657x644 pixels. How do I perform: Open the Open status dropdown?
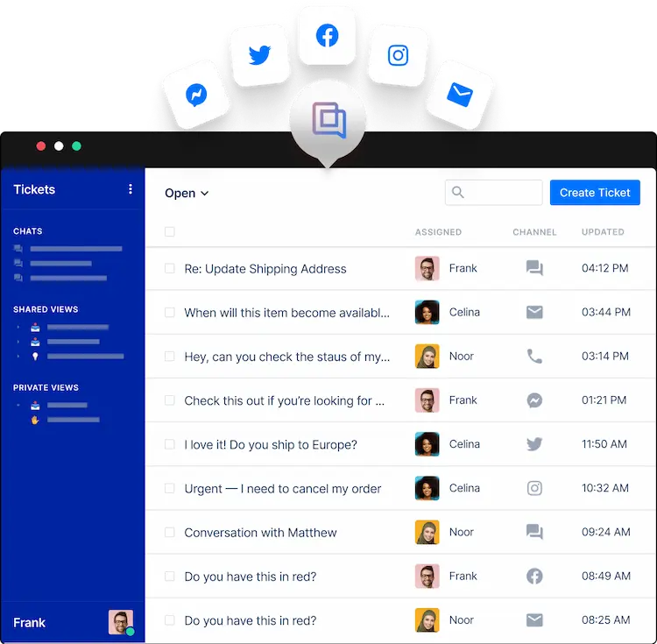pyautogui.click(x=187, y=193)
